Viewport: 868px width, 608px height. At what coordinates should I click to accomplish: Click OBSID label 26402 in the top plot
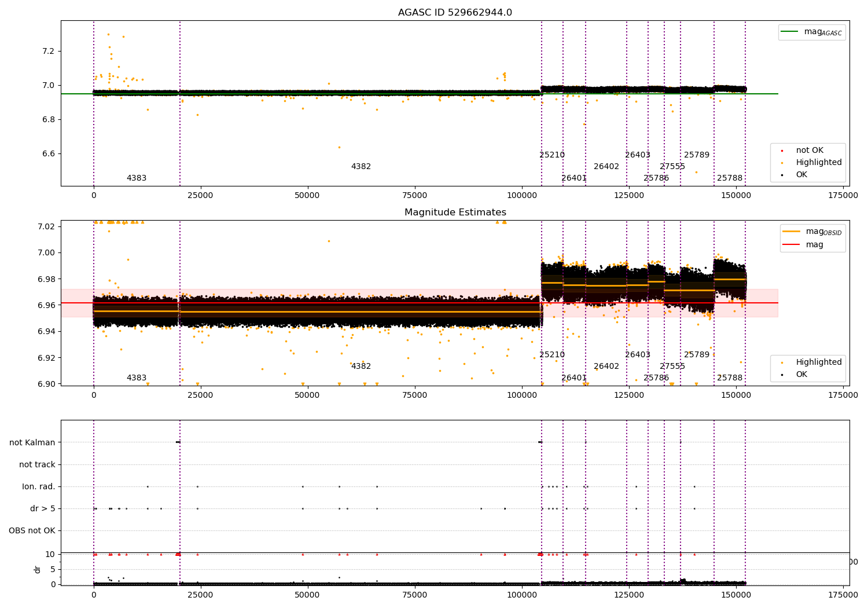click(606, 167)
